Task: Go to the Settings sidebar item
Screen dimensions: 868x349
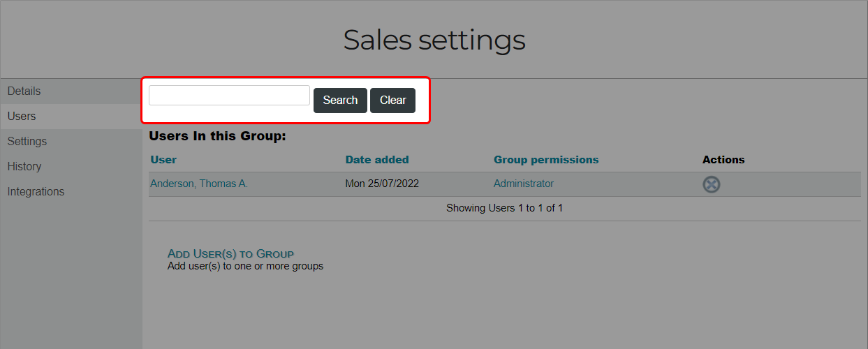Action: 71,142
